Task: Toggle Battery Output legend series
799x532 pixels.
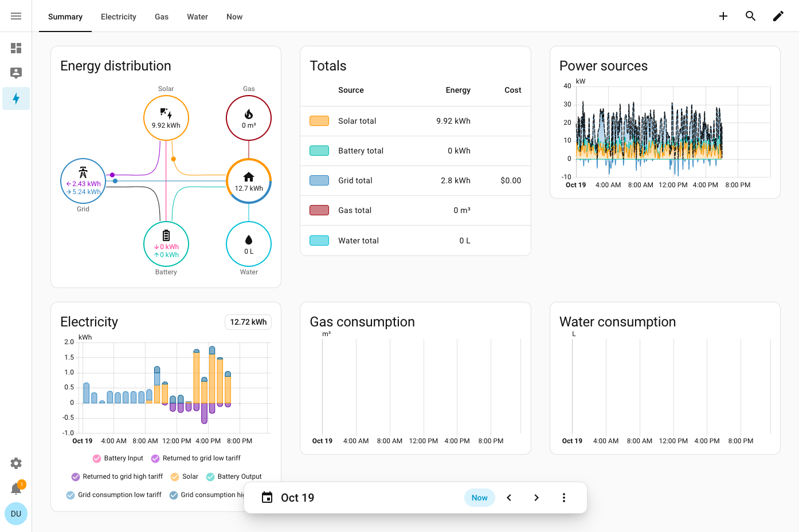Action: point(234,476)
